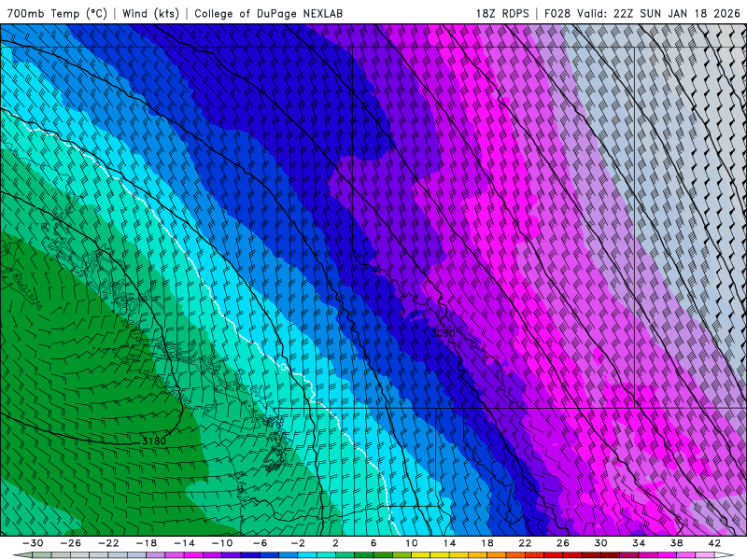
Task: Click the 3180 height contour label
Action: pyautogui.click(x=154, y=441)
